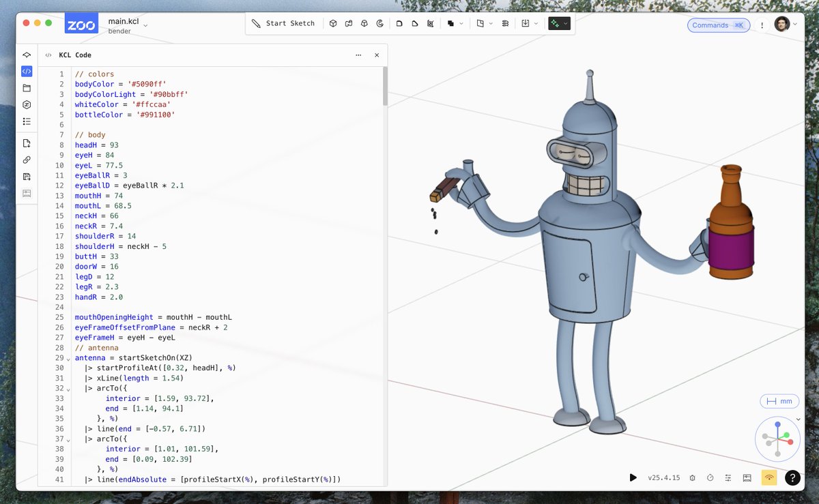Click the KCL Code pane title
This screenshot has width=819, height=504.
click(x=75, y=55)
